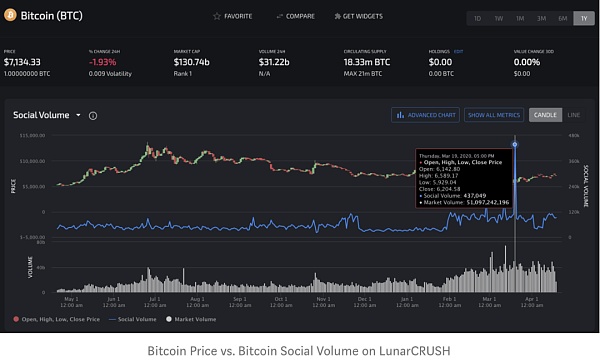
Task: Select the 1D time range tab
Action: [x=477, y=18]
